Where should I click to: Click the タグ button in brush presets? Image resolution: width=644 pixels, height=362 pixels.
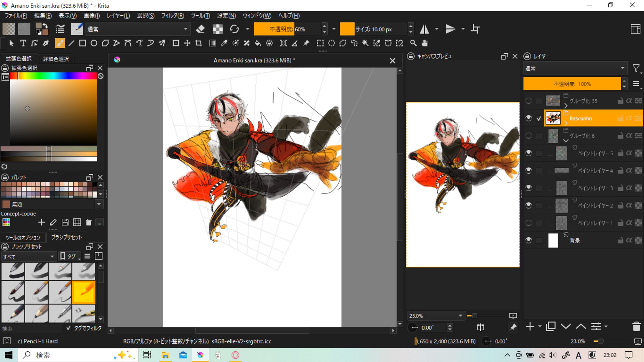pos(70,256)
